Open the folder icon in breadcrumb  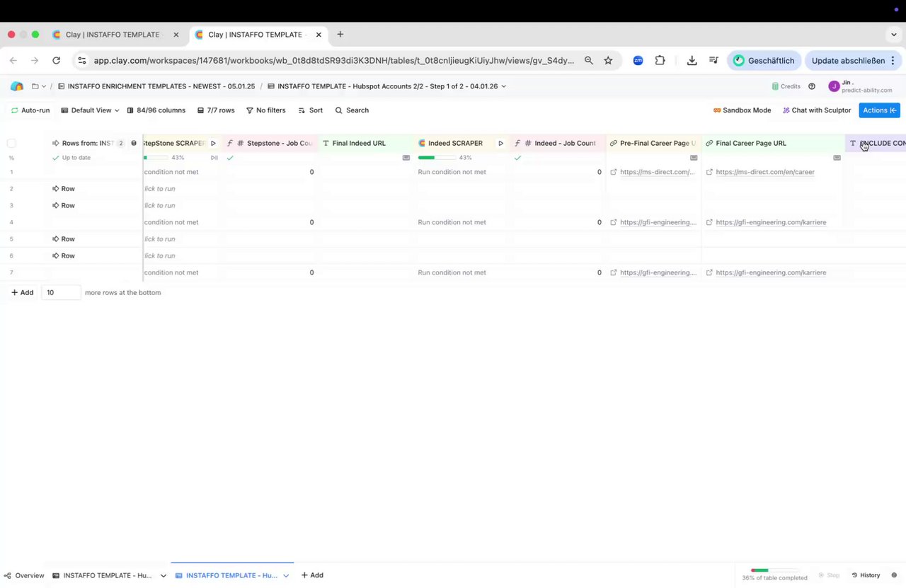pyautogui.click(x=35, y=86)
